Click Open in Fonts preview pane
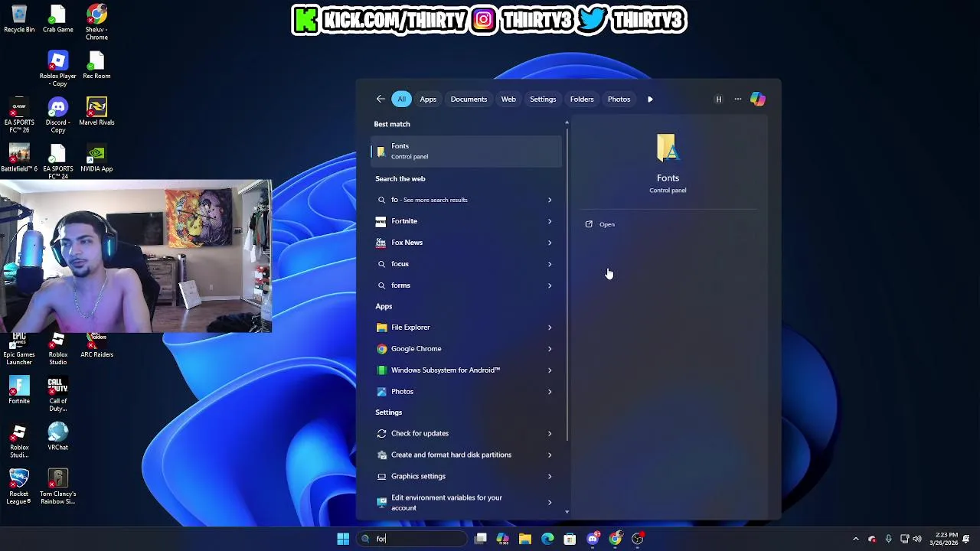Viewport: 980px width, 551px height. coord(606,224)
